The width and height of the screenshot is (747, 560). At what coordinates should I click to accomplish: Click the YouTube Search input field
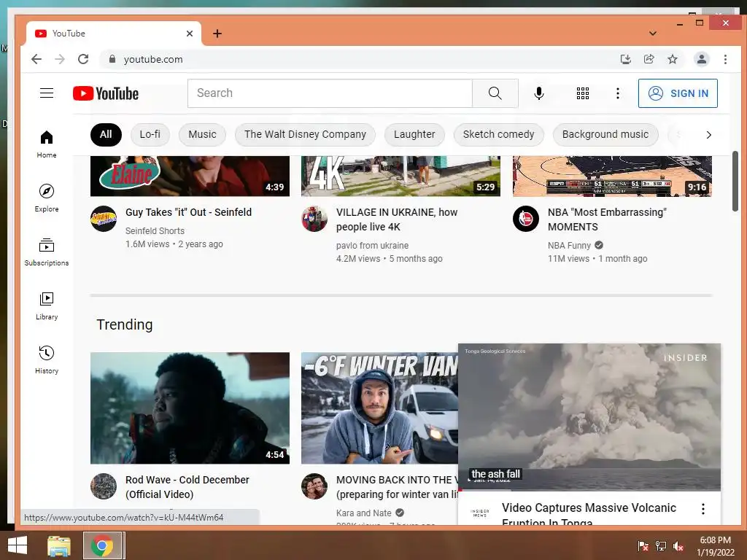330,93
